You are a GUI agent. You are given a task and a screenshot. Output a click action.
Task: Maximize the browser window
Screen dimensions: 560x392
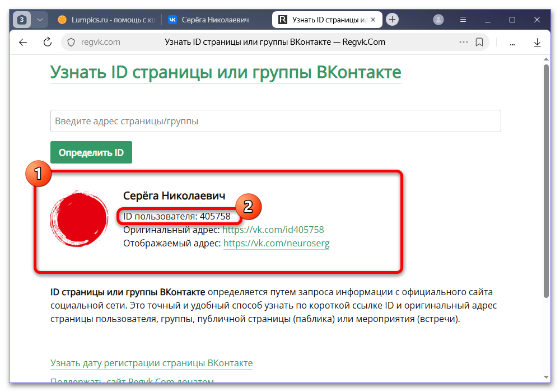(512, 20)
